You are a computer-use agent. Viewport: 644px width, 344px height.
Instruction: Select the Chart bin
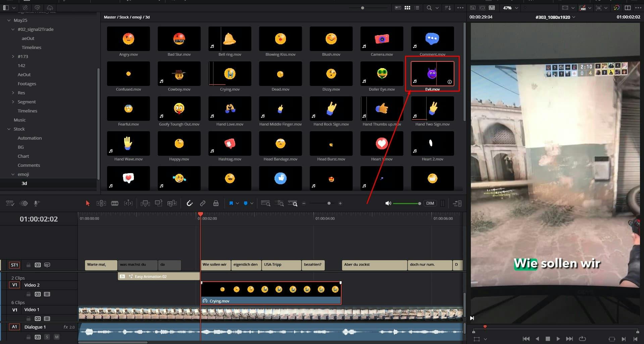(x=23, y=156)
